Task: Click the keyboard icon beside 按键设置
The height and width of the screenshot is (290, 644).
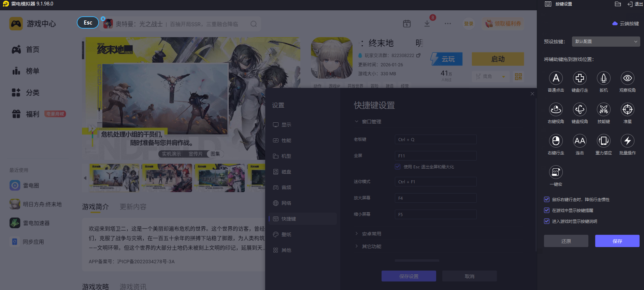Action: [x=548, y=4]
